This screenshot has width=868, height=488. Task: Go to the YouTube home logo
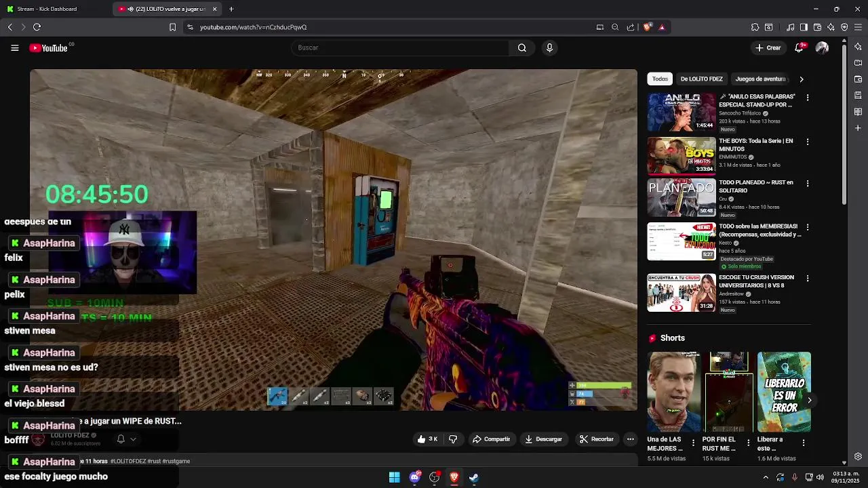pyautogui.click(x=50, y=48)
